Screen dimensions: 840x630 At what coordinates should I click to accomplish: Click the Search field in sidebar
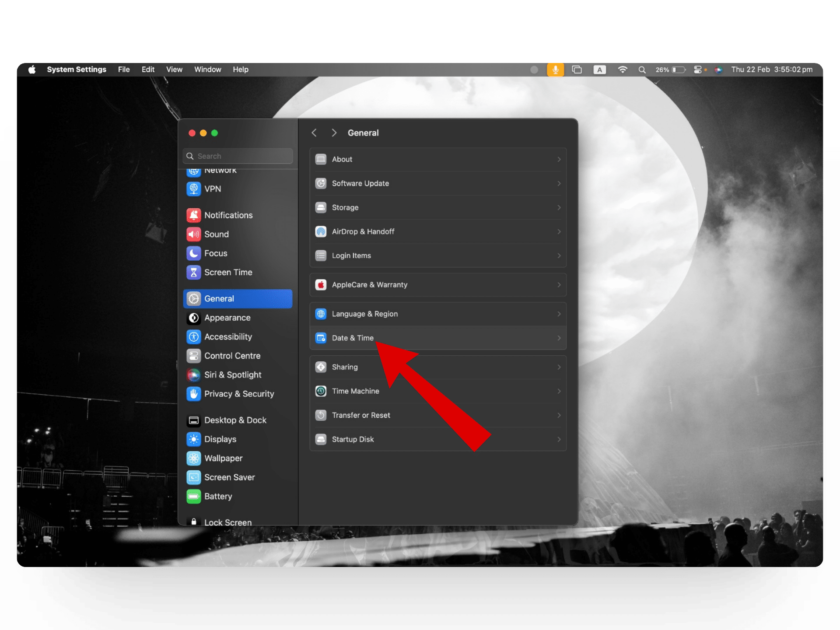[238, 156]
